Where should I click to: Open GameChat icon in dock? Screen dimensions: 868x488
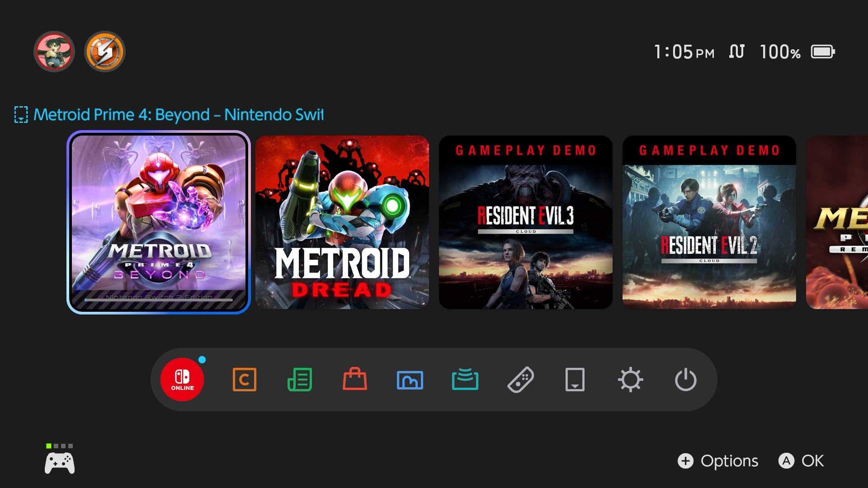244,380
